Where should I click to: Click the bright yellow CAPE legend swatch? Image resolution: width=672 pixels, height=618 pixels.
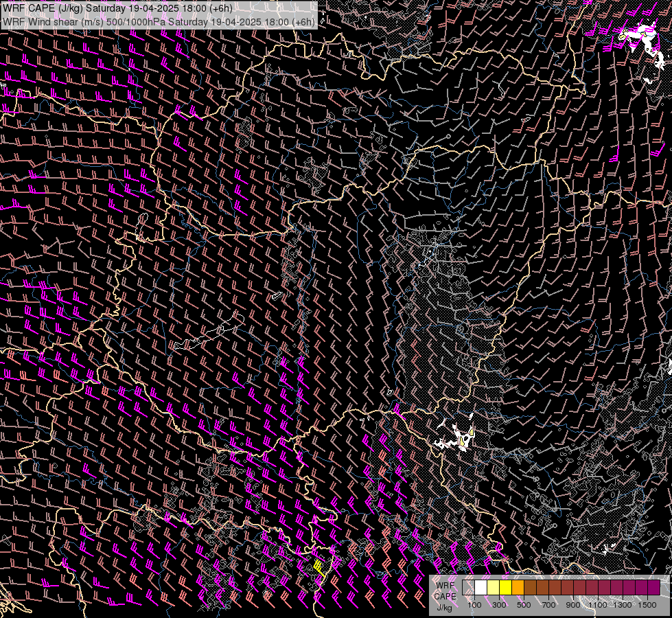pos(505,587)
